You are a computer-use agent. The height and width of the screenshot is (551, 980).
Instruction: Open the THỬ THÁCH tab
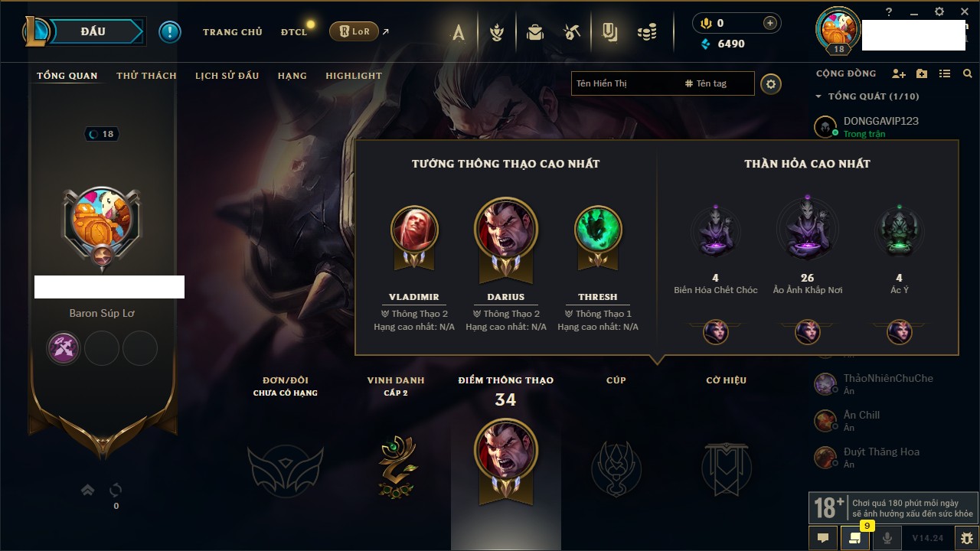coord(146,76)
